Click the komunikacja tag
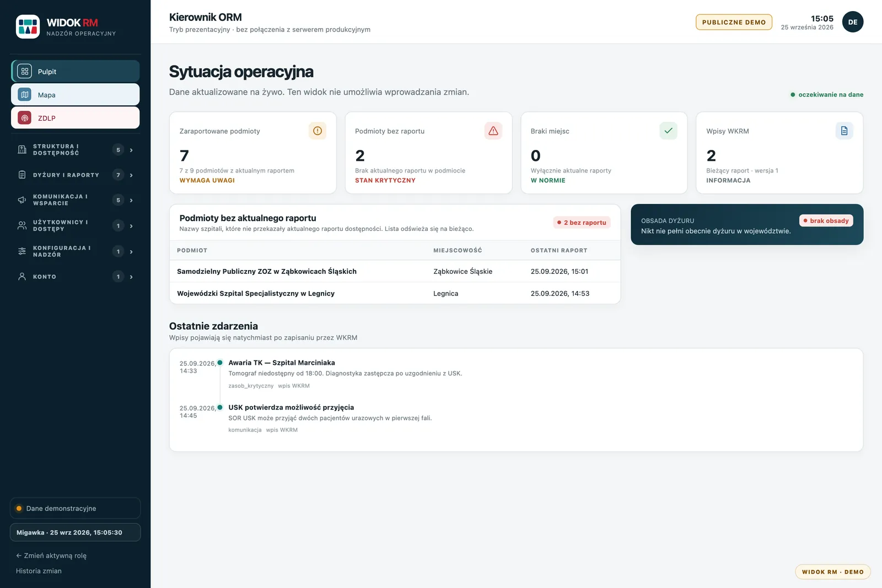This screenshot has width=882, height=588. (x=245, y=430)
